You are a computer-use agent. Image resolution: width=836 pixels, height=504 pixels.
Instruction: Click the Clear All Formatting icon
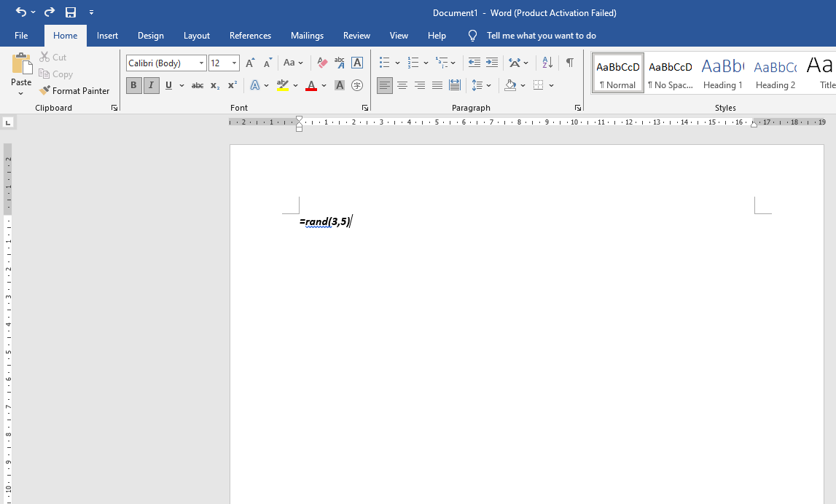[x=322, y=63]
